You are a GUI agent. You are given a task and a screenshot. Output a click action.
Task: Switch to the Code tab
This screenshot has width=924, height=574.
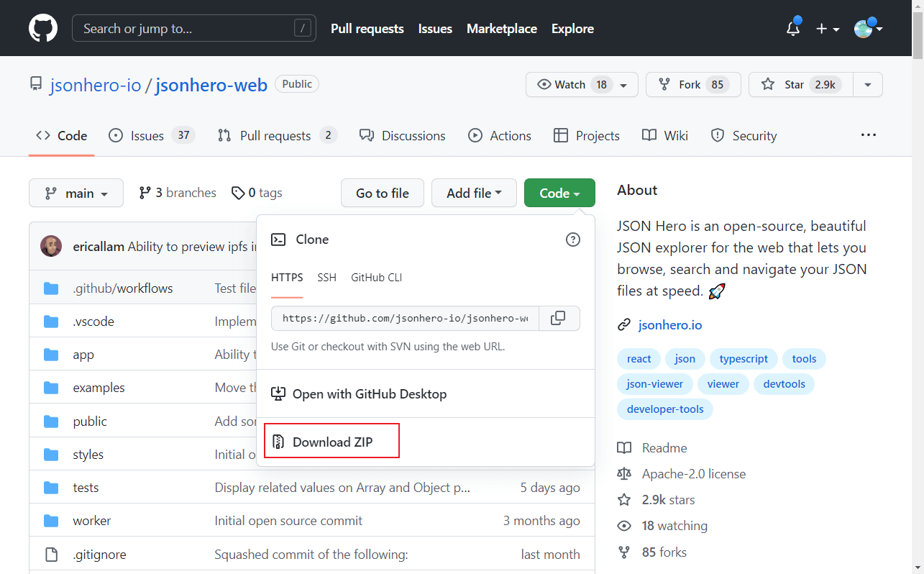tap(62, 135)
